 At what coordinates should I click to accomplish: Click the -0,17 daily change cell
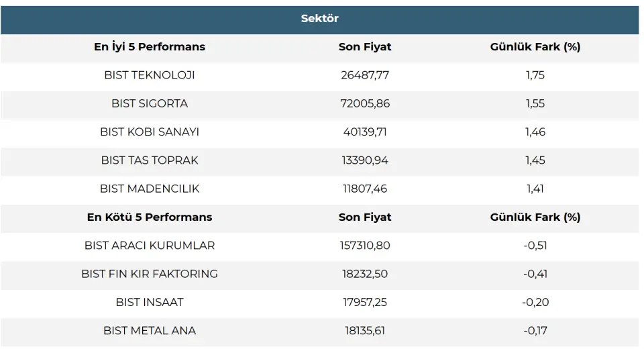tap(535, 330)
